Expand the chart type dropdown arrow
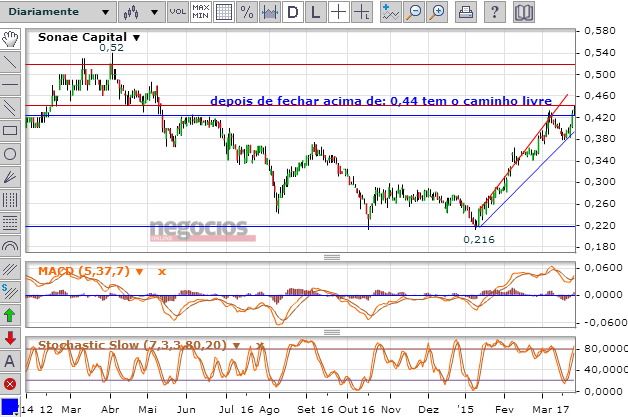Viewport: 628px width, 417px height. coord(155,12)
